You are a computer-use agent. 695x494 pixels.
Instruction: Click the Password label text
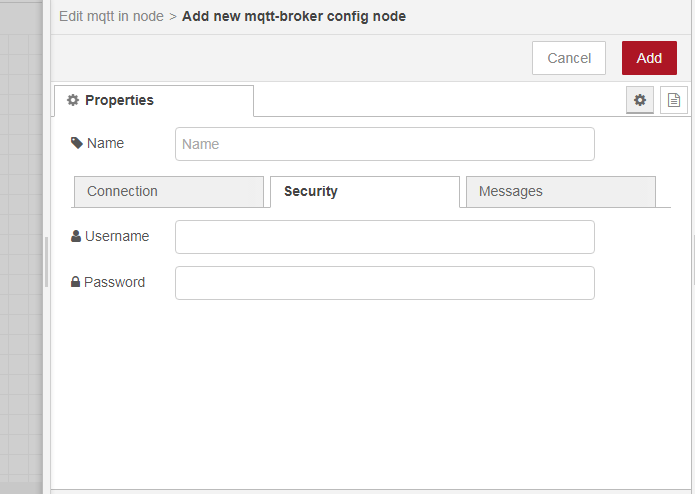coord(114,283)
